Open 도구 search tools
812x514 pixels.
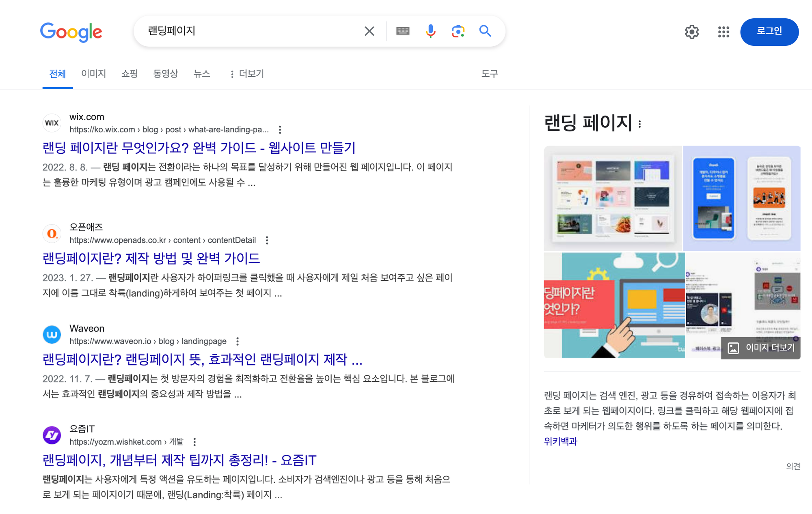click(489, 74)
